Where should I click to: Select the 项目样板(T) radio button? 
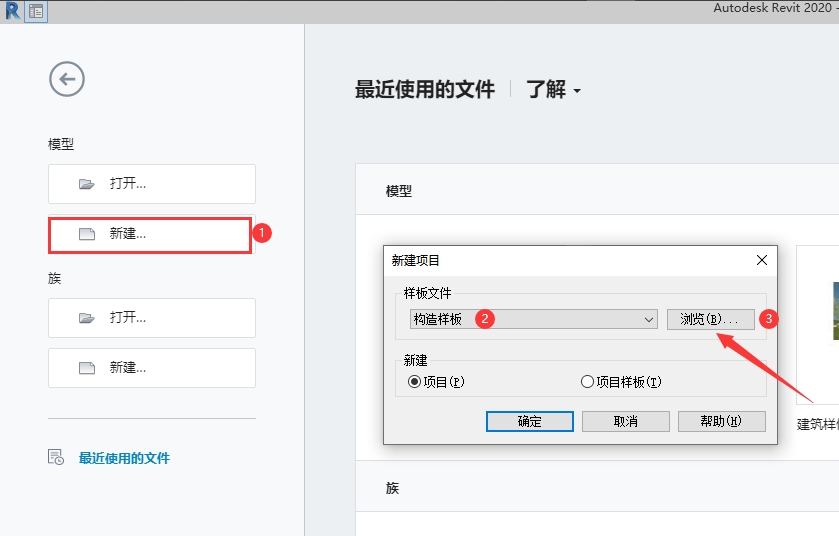[588, 382]
